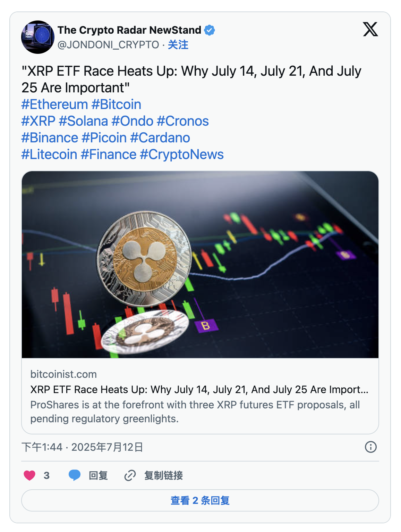Open The Crypto Radar NewStand profile avatar
The width and height of the screenshot is (401, 532).
pos(38,37)
